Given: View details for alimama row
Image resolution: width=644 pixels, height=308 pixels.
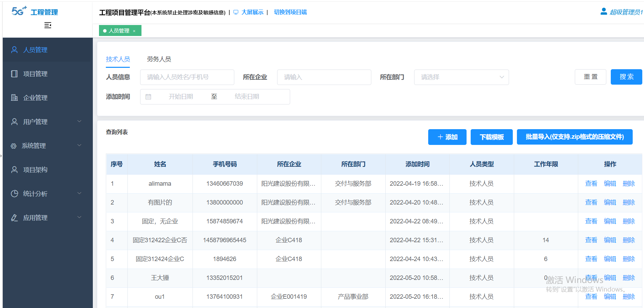Looking at the screenshot, I should pos(591,184).
